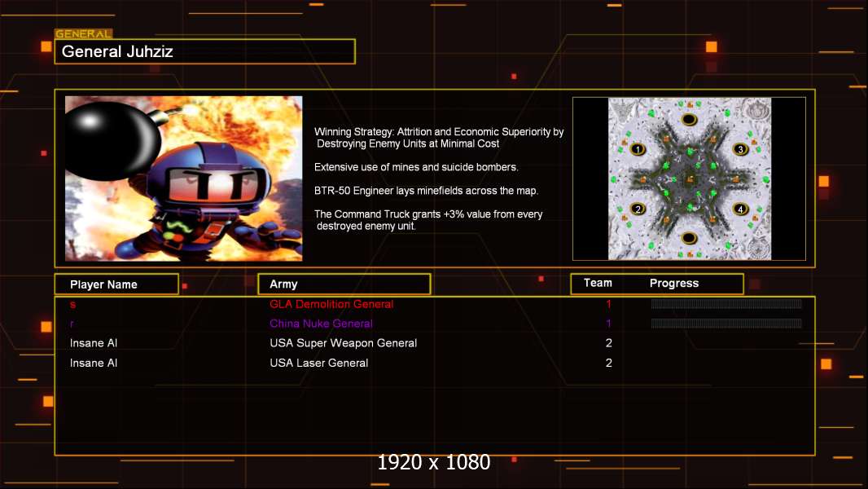Image resolution: width=868 pixels, height=489 pixels.
Task: Select the Team column header
Action: 598,283
